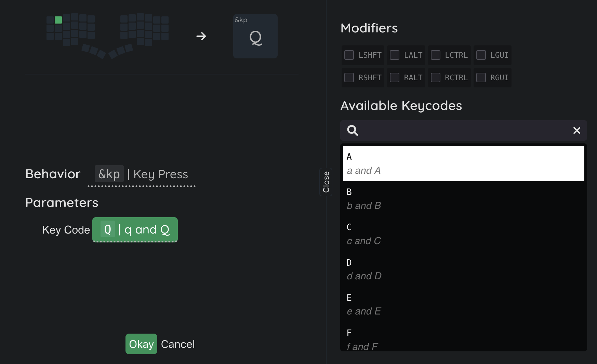Click the vertical Close panel tab

tap(326, 182)
